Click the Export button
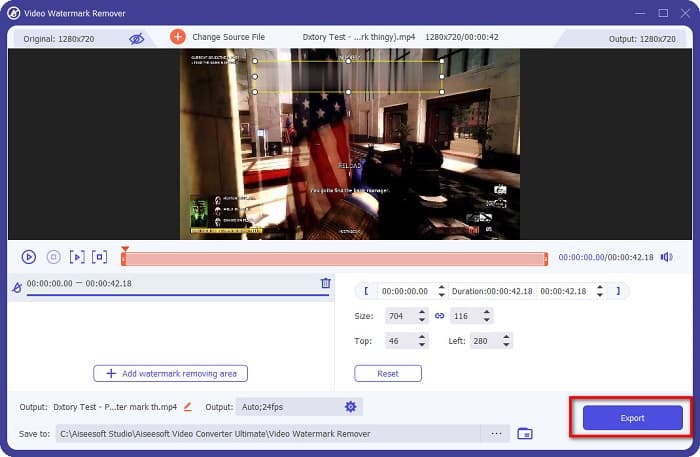This screenshot has height=457, width=700. click(633, 418)
